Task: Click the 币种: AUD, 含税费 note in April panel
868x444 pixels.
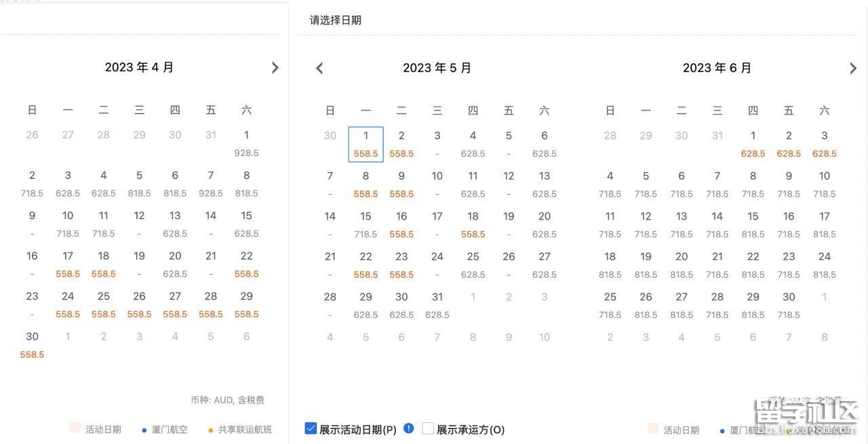Action: (x=227, y=400)
